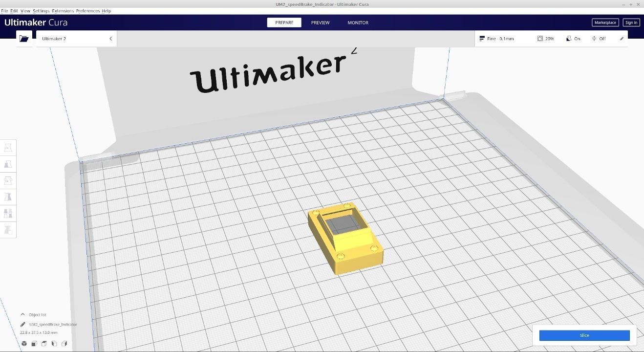644x352 pixels.
Task: Click the Slice button
Action: (x=584, y=335)
